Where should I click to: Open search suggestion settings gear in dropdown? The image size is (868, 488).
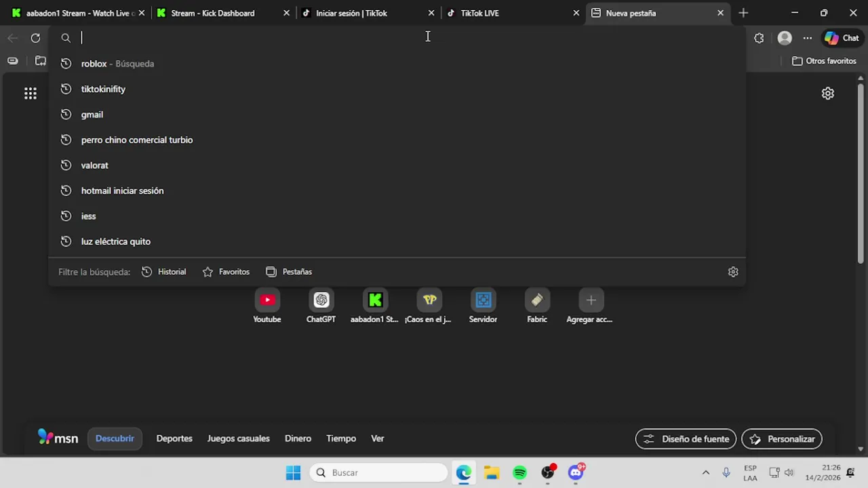733,272
